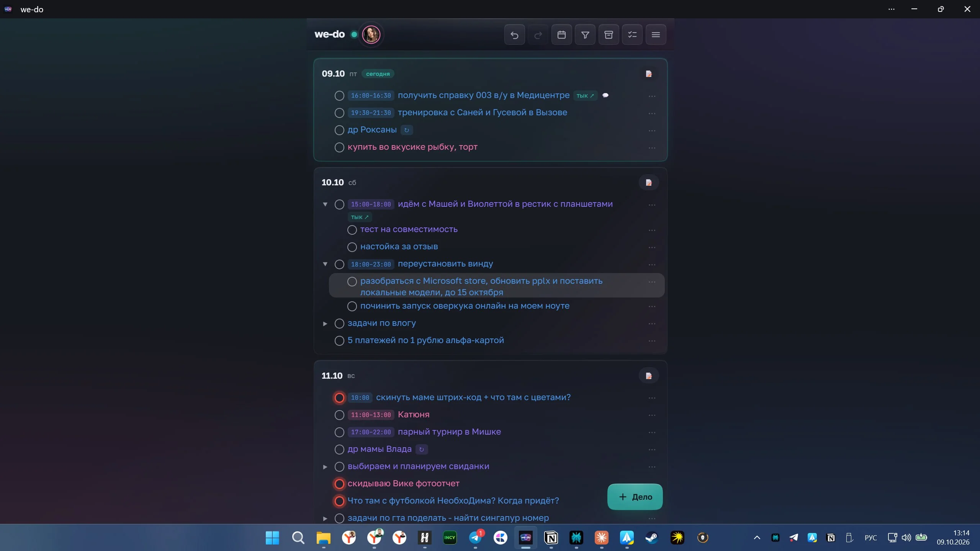This screenshot has height=551, width=980.
Task: Click the undo arrow in we-do toolbar
Action: pyautogui.click(x=514, y=35)
